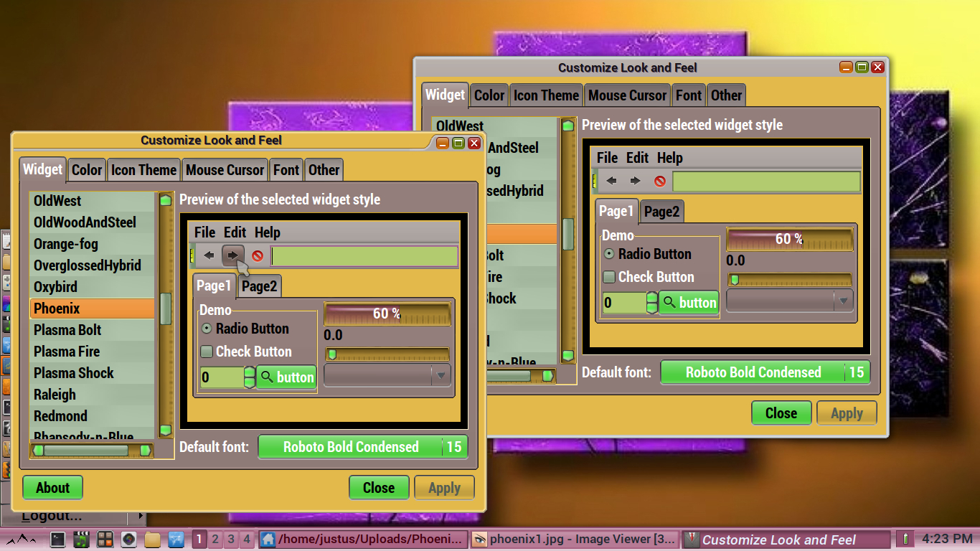Maximize the front Customize Look and Feel window
The image size is (980, 551).
coord(458,143)
